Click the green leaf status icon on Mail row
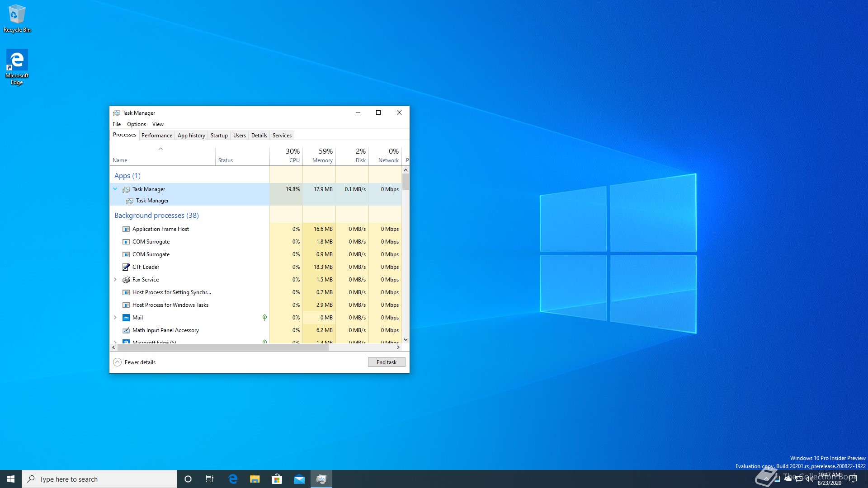The width and height of the screenshot is (868, 488). tap(264, 318)
